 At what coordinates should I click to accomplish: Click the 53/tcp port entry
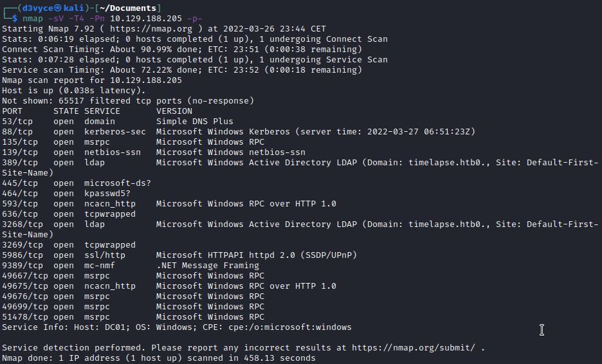click(18, 122)
